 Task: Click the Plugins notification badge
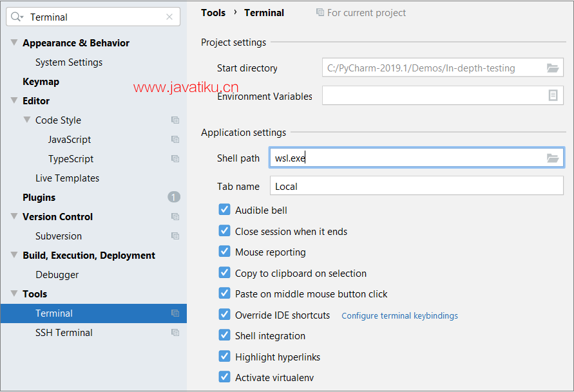click(x=173, y=197)
